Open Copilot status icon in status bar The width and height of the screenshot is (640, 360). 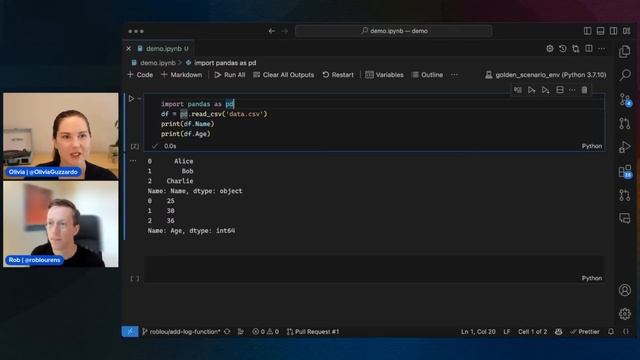[x=558, y=331]
